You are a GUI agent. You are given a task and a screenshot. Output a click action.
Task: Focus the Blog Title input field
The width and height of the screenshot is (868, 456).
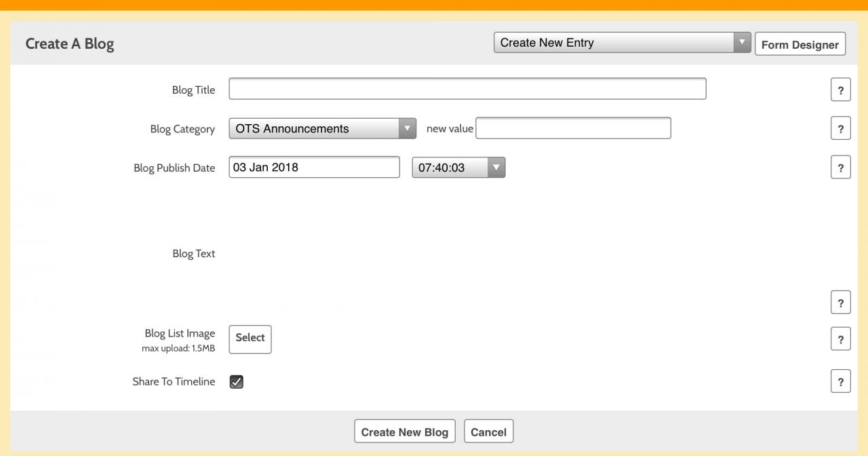click(x=467, y=89)
